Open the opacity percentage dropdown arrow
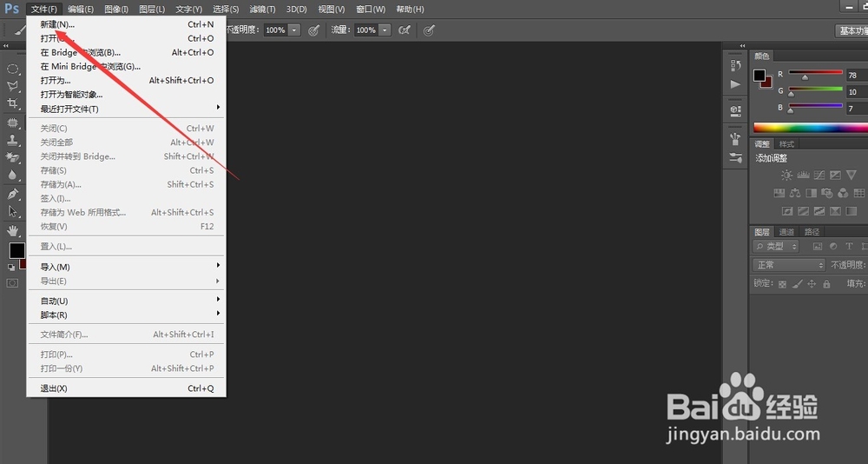The height and width of the screenshot is (464, 868). [295, 30]
